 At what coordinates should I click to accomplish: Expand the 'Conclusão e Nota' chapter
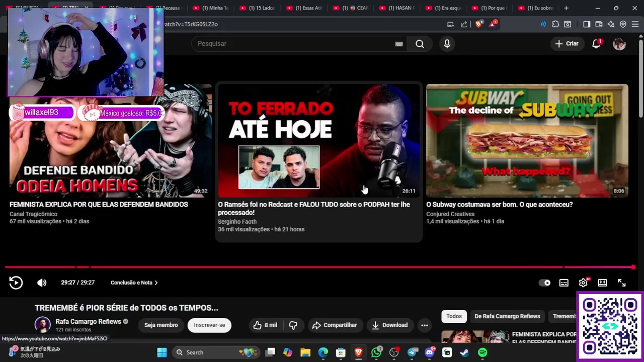point(134,283)
